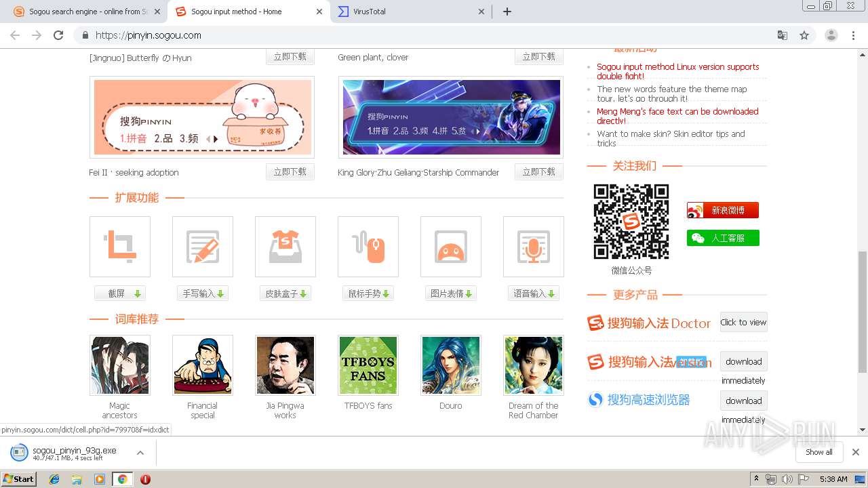This screenshot has width=868, height=488.
Task: Open the new words feature theme map link
Action: (x=672, y=94)
